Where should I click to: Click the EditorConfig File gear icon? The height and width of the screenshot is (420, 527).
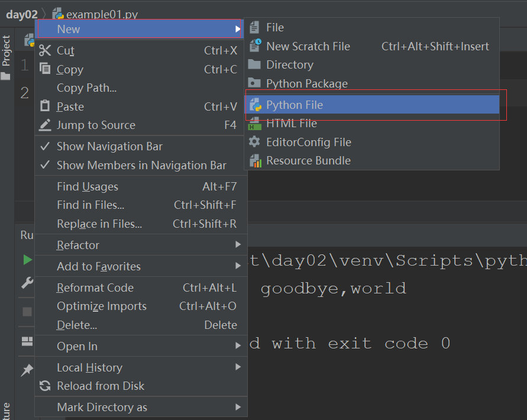254,142
